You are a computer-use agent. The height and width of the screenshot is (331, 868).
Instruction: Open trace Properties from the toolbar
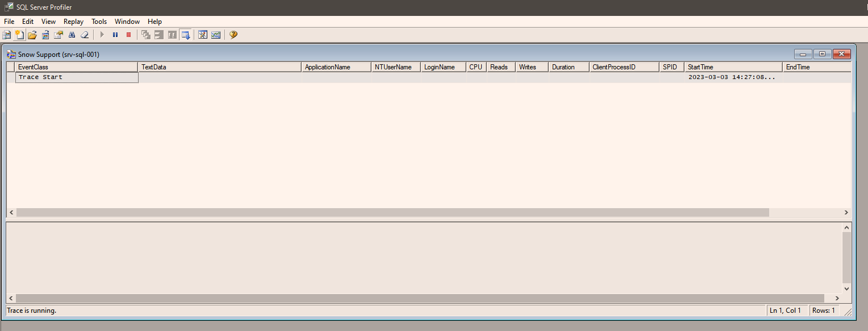59,35
